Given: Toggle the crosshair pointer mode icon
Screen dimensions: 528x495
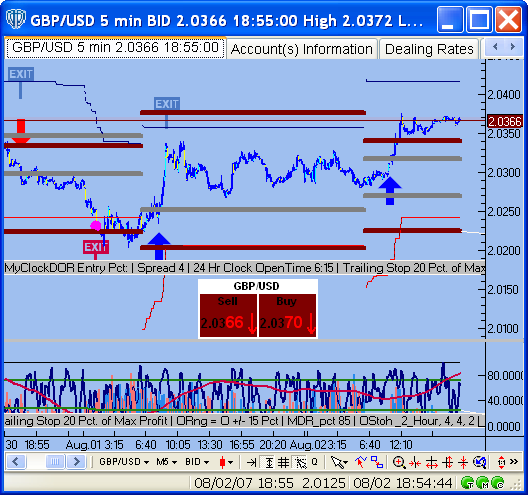Looking at the screenshot, I should 301,463.
